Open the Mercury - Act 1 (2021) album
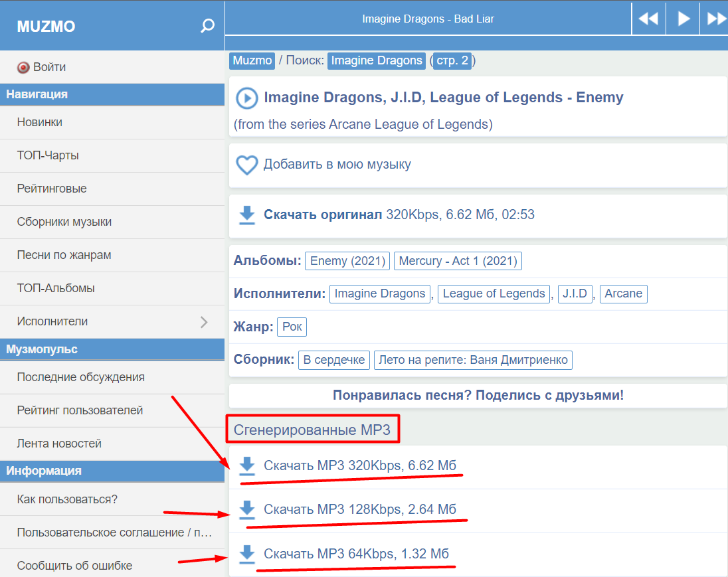Screen dimensions: 728x577 click(x=458, y=261)
